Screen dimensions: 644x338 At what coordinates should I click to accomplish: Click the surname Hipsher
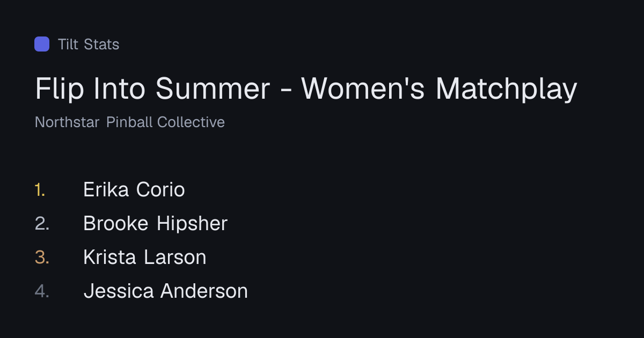192,224
